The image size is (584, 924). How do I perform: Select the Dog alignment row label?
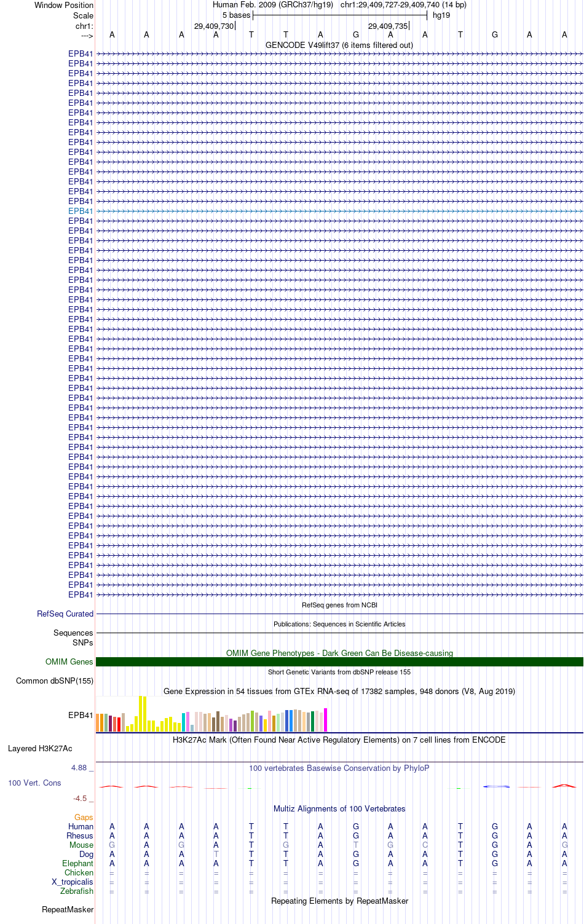tap(86, 854)
